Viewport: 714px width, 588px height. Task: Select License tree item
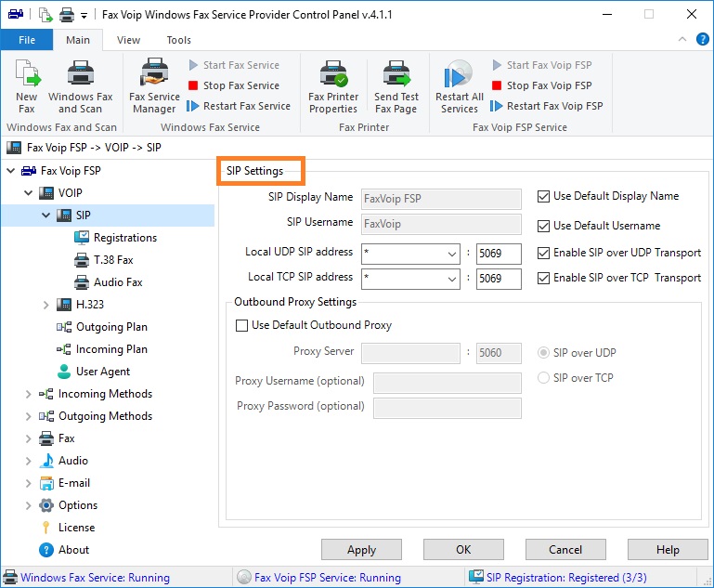click(67, 528)
